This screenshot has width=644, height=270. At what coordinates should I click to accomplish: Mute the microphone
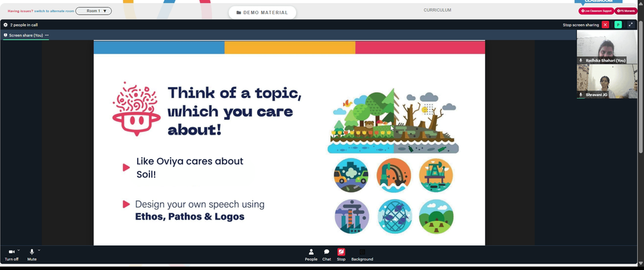tap(32, 255)
